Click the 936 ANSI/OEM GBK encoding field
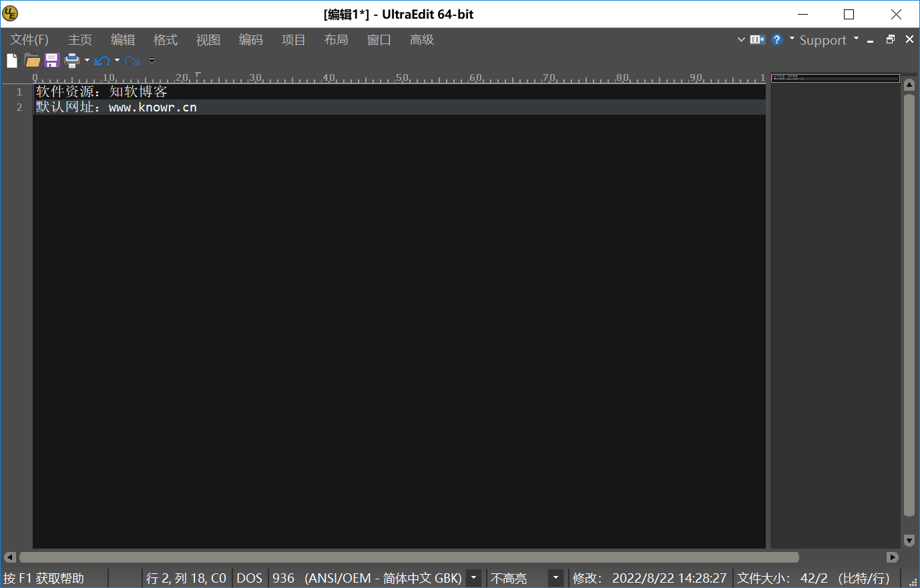This screenshot has width=920, height=588. point(367,579)
